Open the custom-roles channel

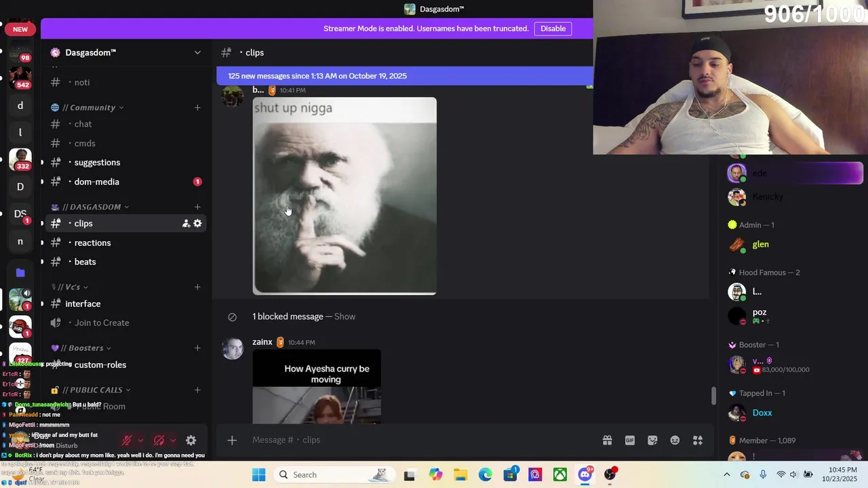(125, 365)
